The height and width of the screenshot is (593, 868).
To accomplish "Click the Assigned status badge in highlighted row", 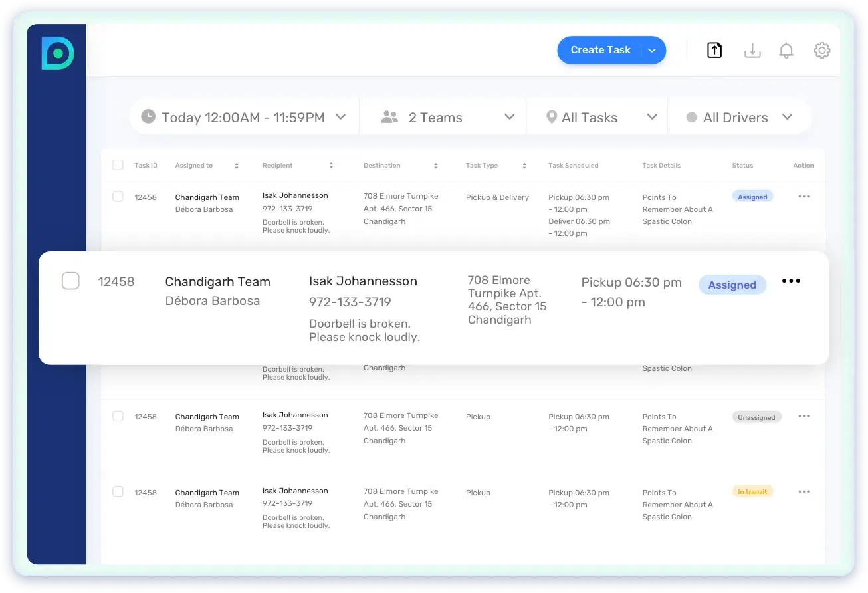I will coord(732,285).
